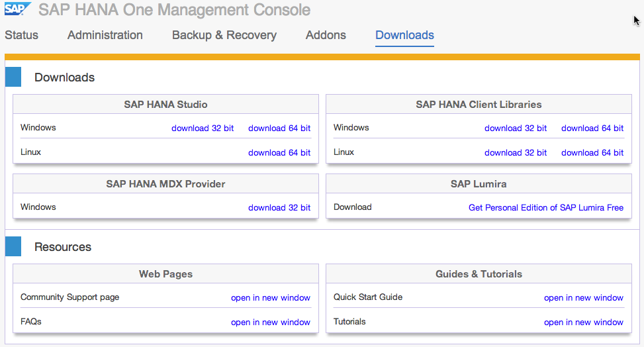
Task: Click the SAP HANA Client Libraries header
Action: (479, 105)
